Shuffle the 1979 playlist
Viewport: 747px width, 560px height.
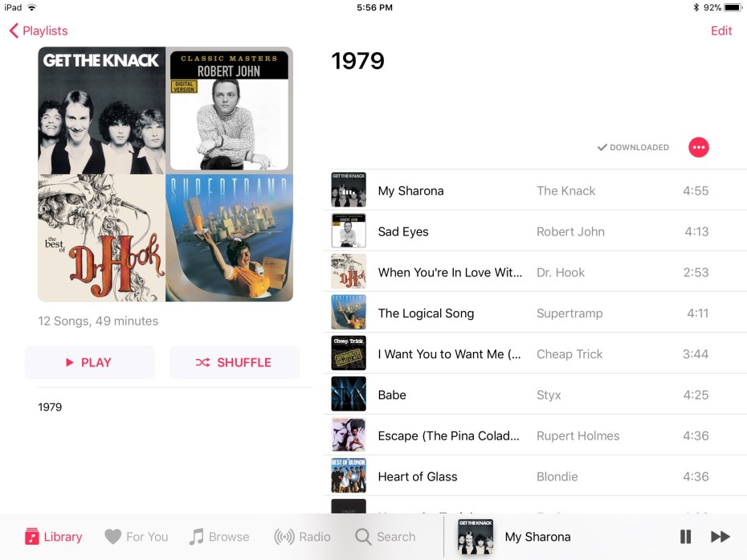pos(234,362)
